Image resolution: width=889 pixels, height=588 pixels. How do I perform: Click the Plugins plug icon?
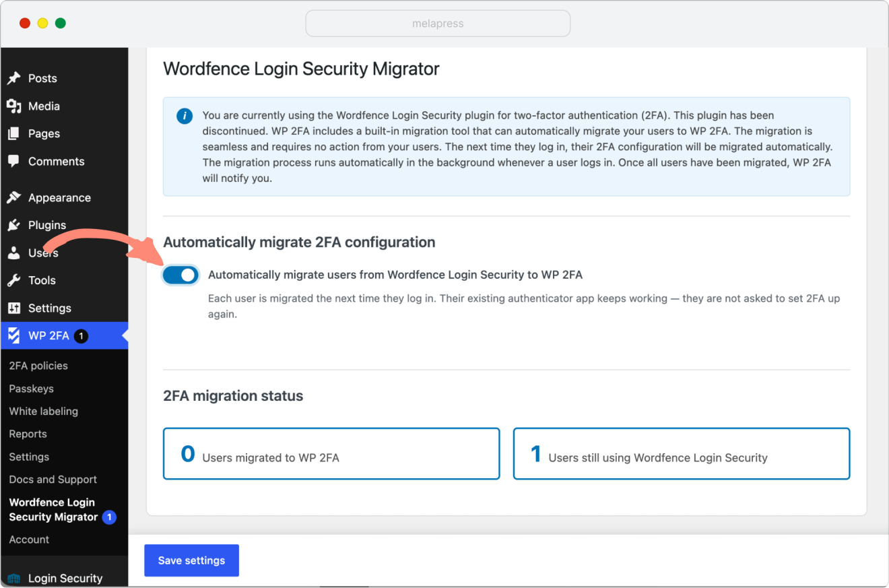pos(13,225)
